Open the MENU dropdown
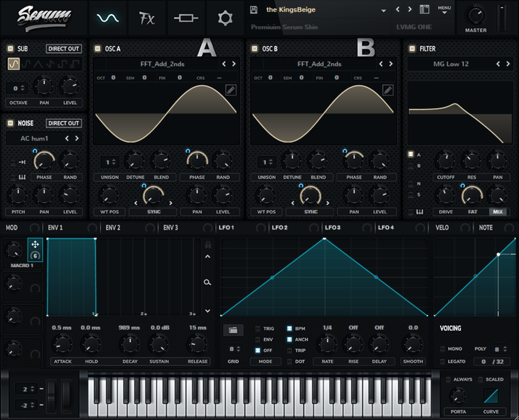Viewport: 519px width, 420px height. coord(444,9)
